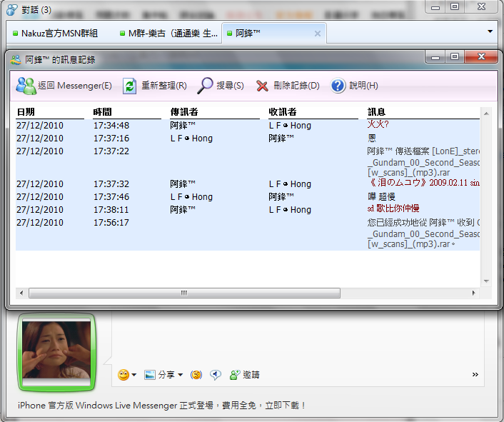504x422 pixels.
Task: Minimize the message history window
Action: [x=435, y=57]
